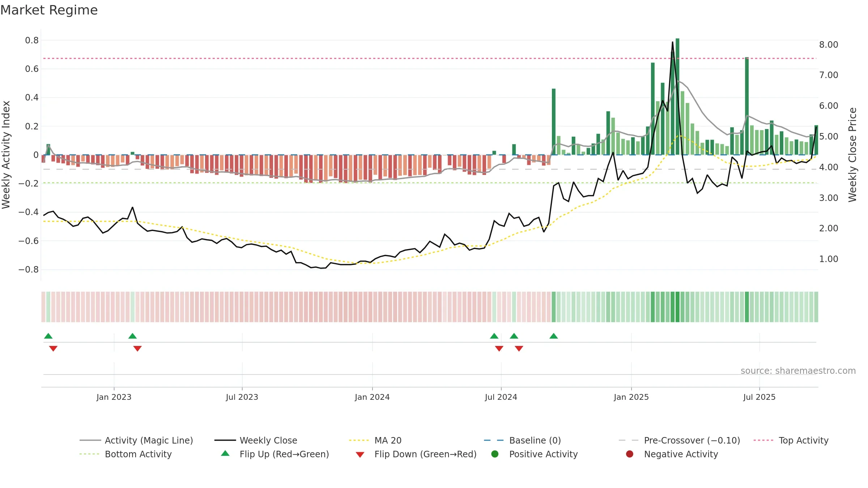868x488 pixels.
Task: Click the green Flip Up triangle legend icon
Action: [x=225, y=453]
